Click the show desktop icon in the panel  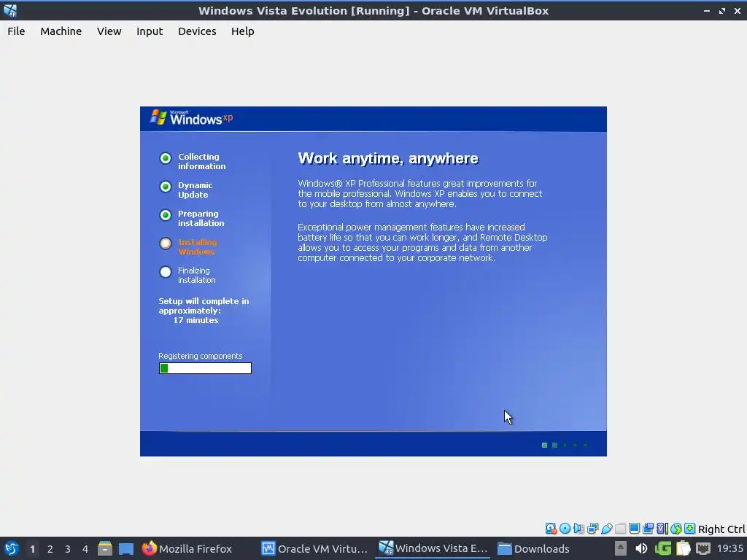(x=126, y=548)
